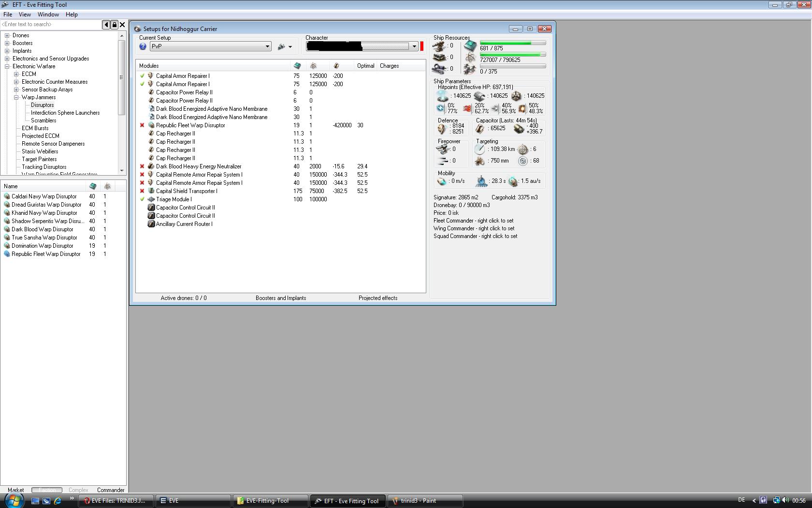Click the capacitor column header icon in Modules
This screenshot has width=812, height=508.
point(336,66)
